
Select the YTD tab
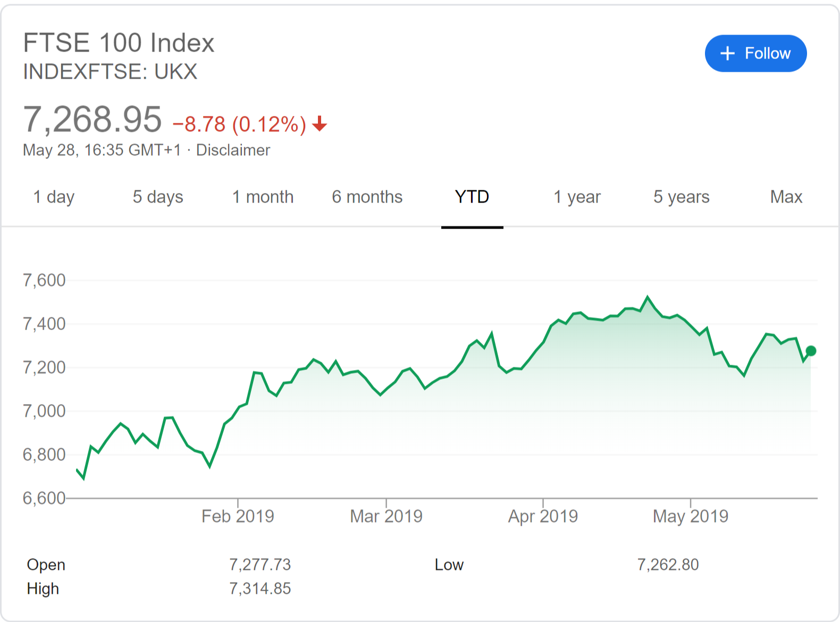472,197
